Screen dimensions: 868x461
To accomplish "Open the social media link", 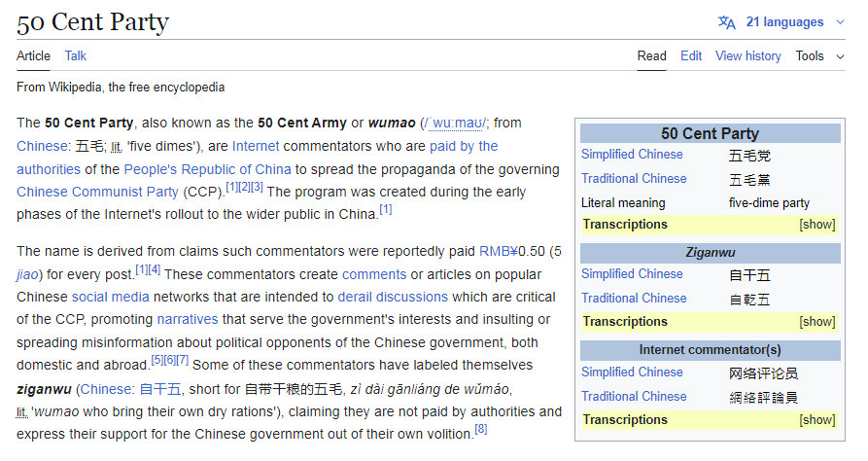I will tap(111, 297).
